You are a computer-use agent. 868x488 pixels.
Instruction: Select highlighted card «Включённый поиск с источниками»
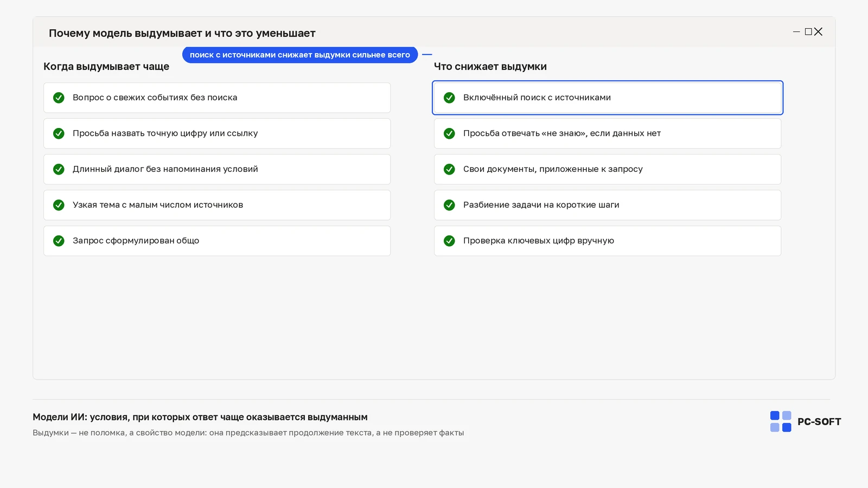point(608,98)
